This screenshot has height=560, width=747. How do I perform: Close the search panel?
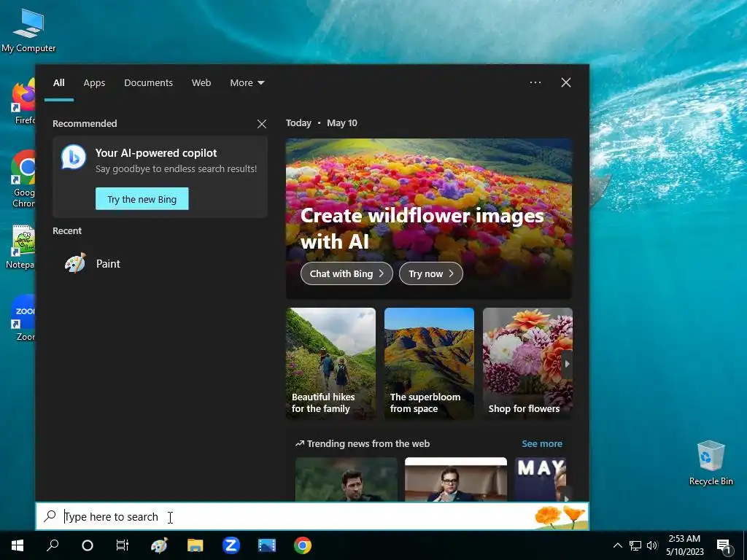click(x=565, y=82)
